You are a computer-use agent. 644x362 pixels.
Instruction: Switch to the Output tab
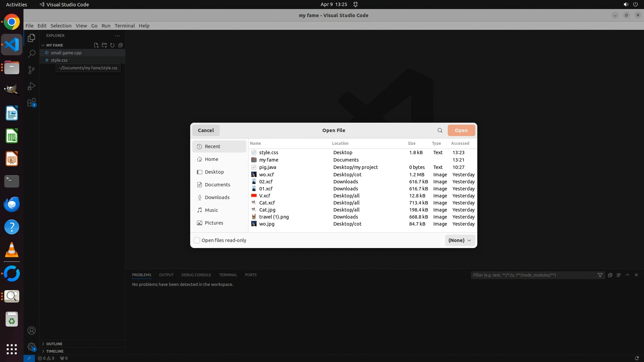click(166, 275)
